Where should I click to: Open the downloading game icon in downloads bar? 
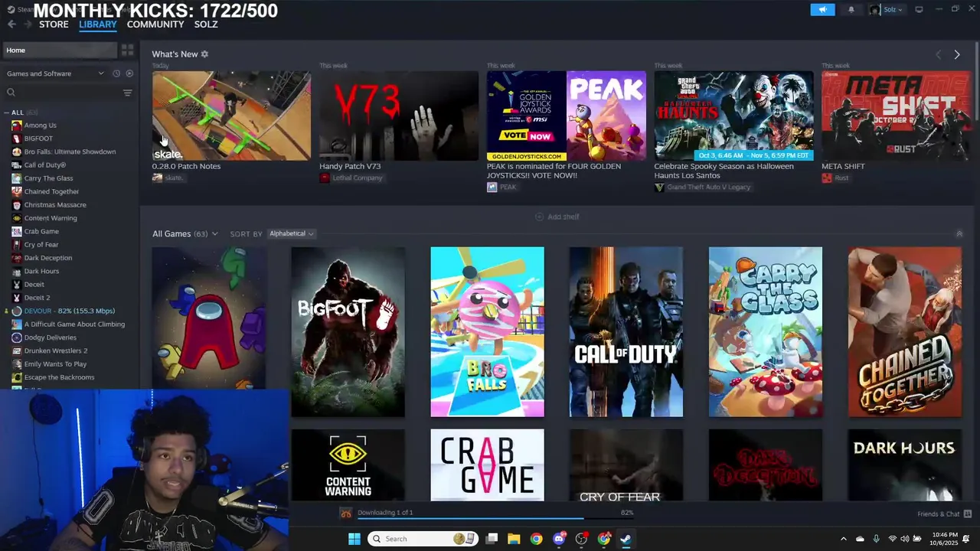pos(346,514)
